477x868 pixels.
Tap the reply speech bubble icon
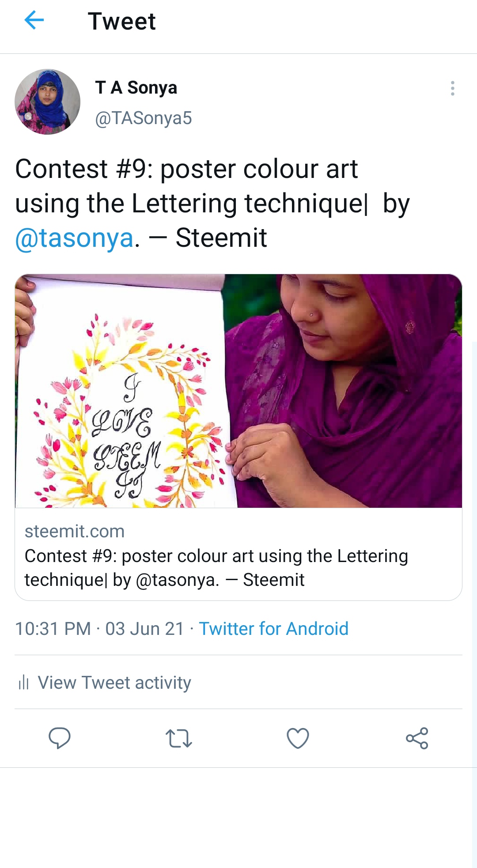(59, 738)
